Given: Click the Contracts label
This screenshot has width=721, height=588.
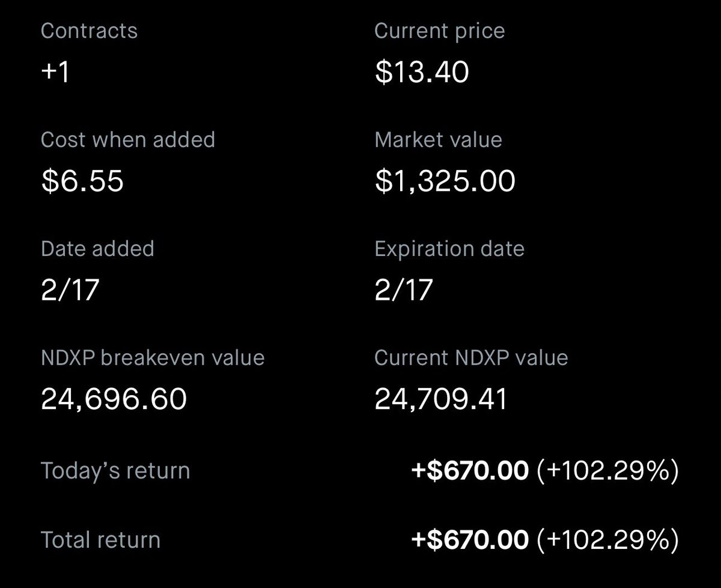Looking at the screenshot, I should pyautogui.click(x=89, y=31).
